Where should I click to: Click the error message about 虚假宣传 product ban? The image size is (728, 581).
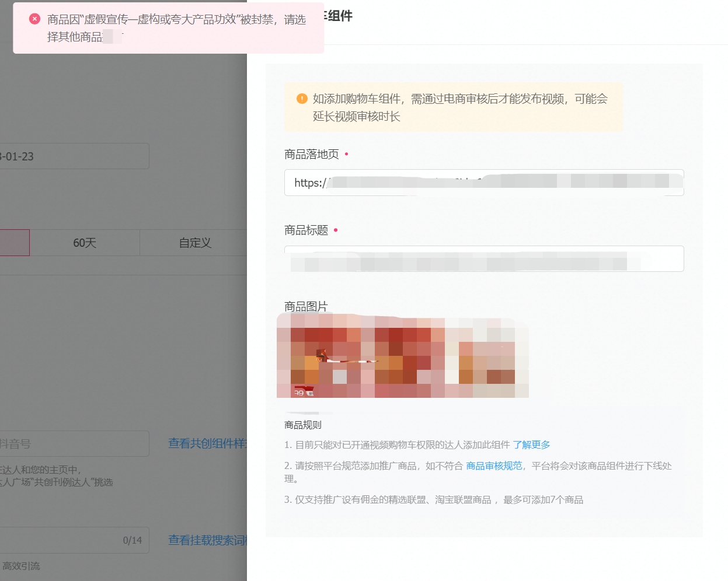pos(176,28)
